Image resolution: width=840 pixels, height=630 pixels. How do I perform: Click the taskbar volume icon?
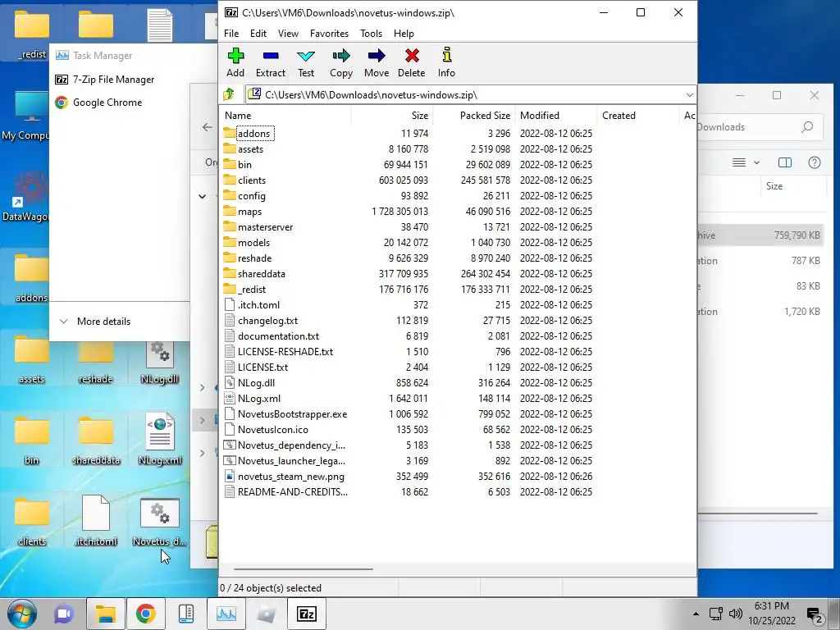[x=736, y=614]
